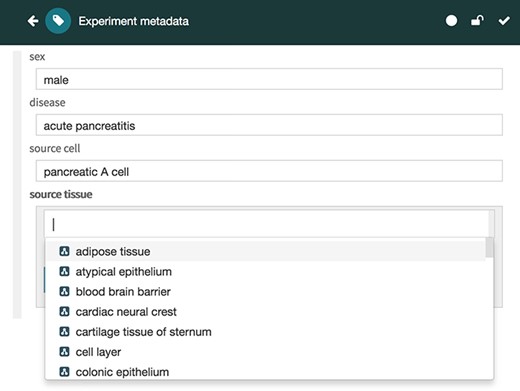The height and width of the screenshot is (391, 520).
Task: Click ontology icon beside cartilage tissue of sternum
Action: (x=64, y=332)
